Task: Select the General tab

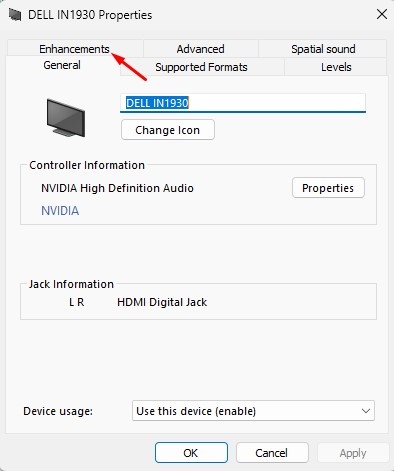Action: (62, 65)
